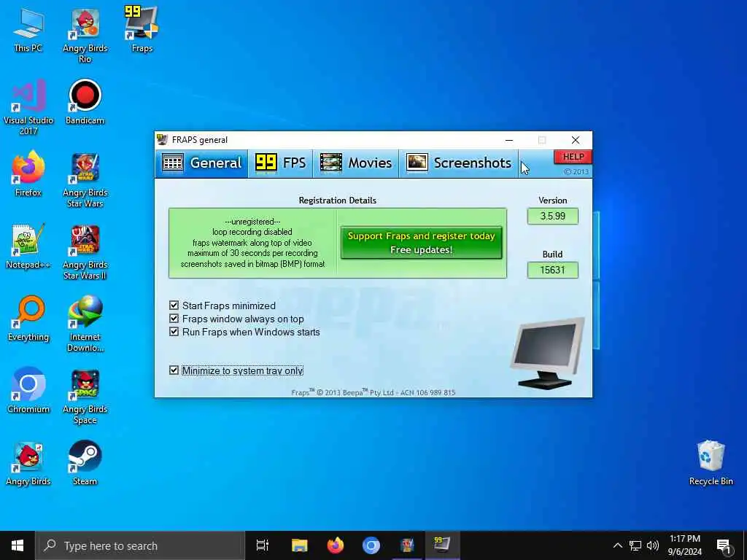
Task: Select the Visual Studio 2017 shortcut
Action: 28,107
